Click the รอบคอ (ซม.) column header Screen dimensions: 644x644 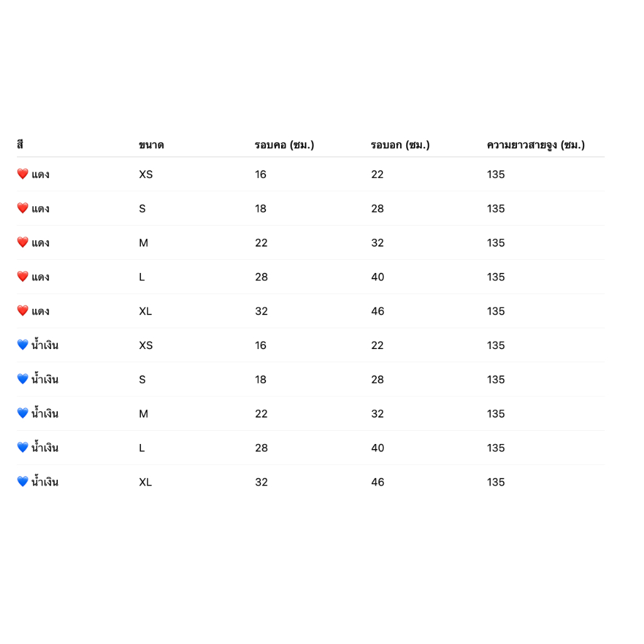tap(284, 145)
